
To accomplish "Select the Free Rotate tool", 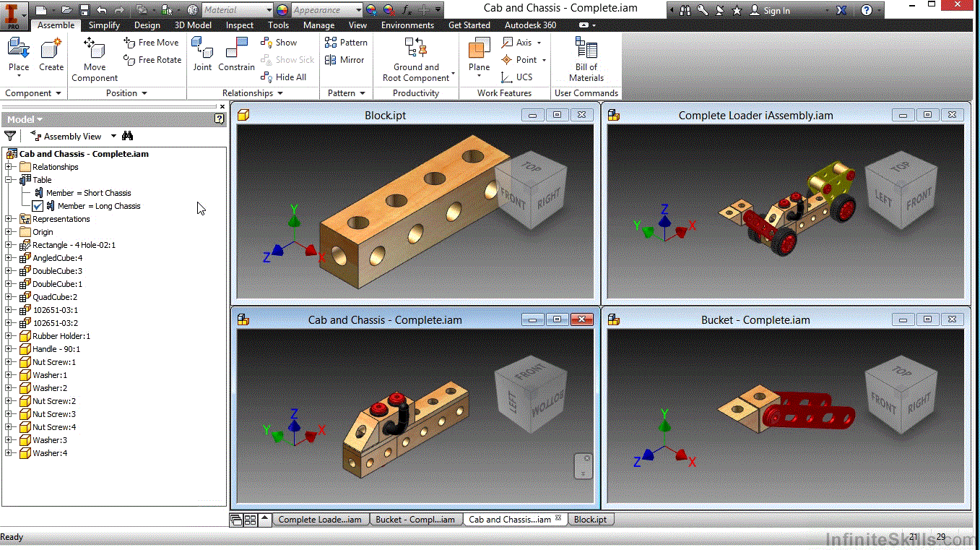I will click(x=152, y=60).
